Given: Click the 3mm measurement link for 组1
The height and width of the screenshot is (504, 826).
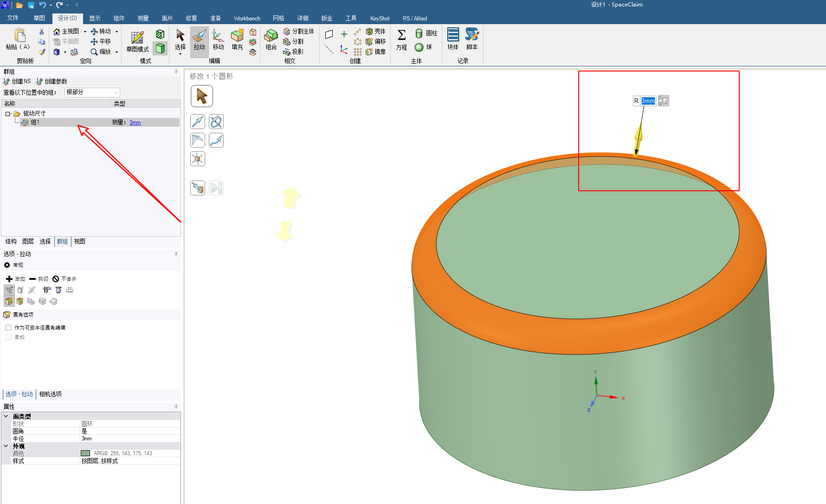Looking at the screenshot, I should tap(135, 123).
